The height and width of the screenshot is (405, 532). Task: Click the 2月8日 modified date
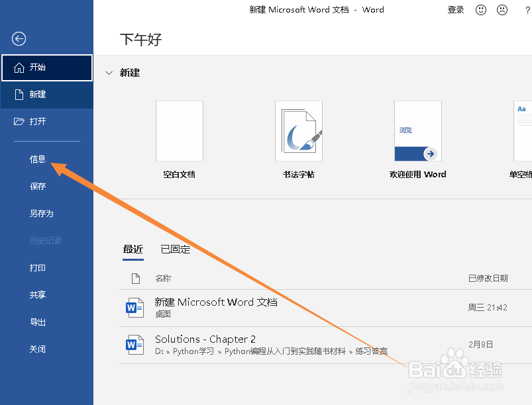coord(480,345)
